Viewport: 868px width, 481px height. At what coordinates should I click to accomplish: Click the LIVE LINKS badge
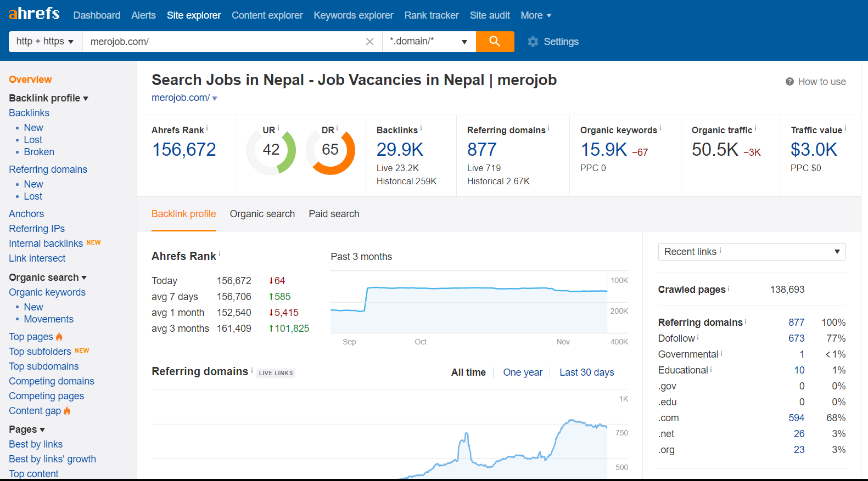(x=276, y=373)
